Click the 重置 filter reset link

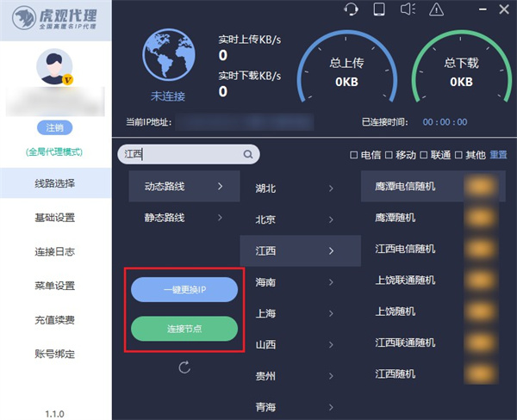(498, 155)
